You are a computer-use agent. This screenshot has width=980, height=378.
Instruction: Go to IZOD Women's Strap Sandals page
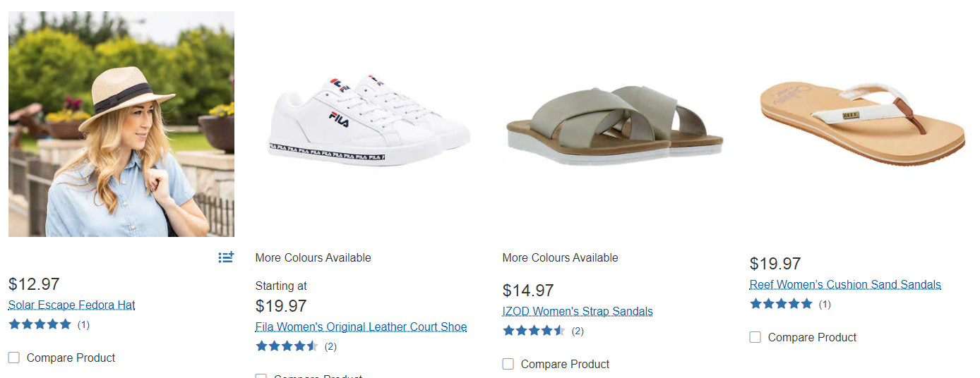[x=578, y=312]
